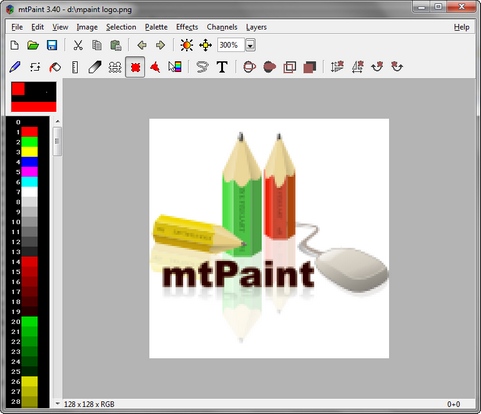Click the 0+0 status bar readout

tap(454, 404)
